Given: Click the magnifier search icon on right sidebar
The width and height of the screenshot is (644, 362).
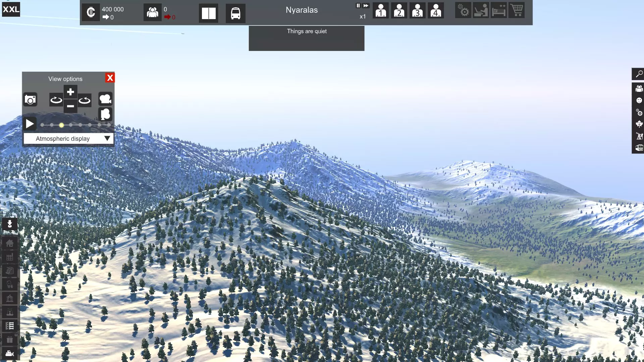Looking at the screenshot, I should coord(639,74).
